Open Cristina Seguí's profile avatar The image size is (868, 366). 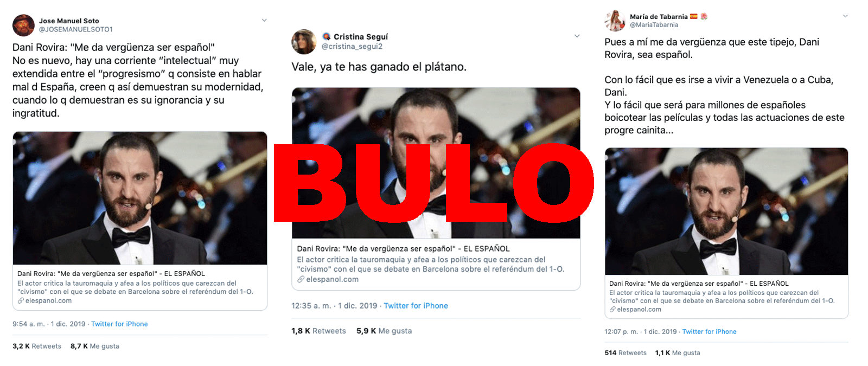(x=304, y=42)
